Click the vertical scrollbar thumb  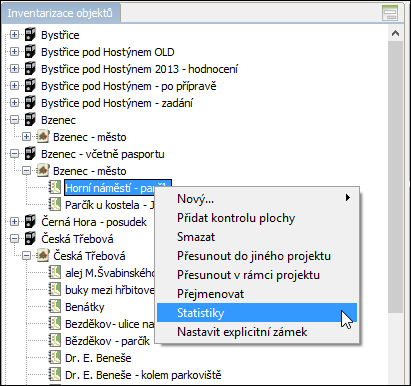tap(396, 177)
